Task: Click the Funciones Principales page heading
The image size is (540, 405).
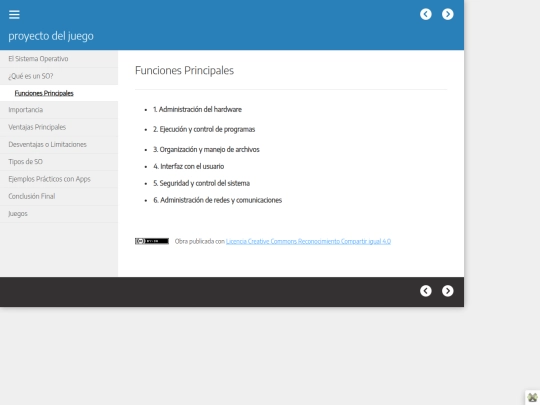Action: tap(184, 70)
